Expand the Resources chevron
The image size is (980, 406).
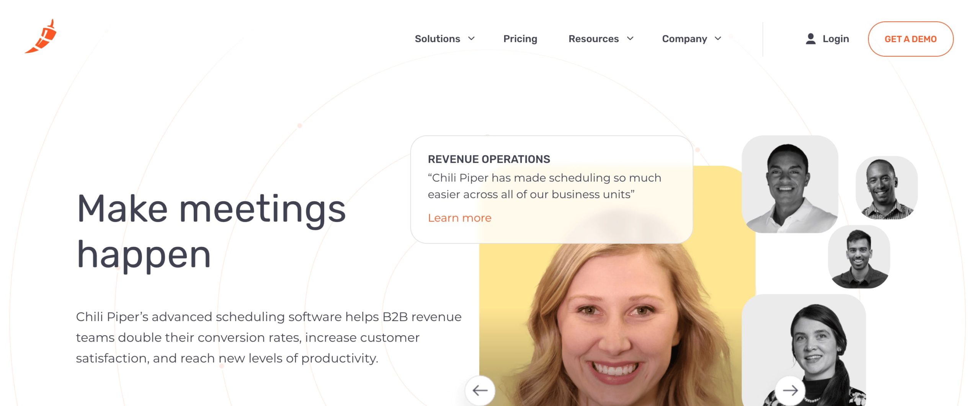630,39
